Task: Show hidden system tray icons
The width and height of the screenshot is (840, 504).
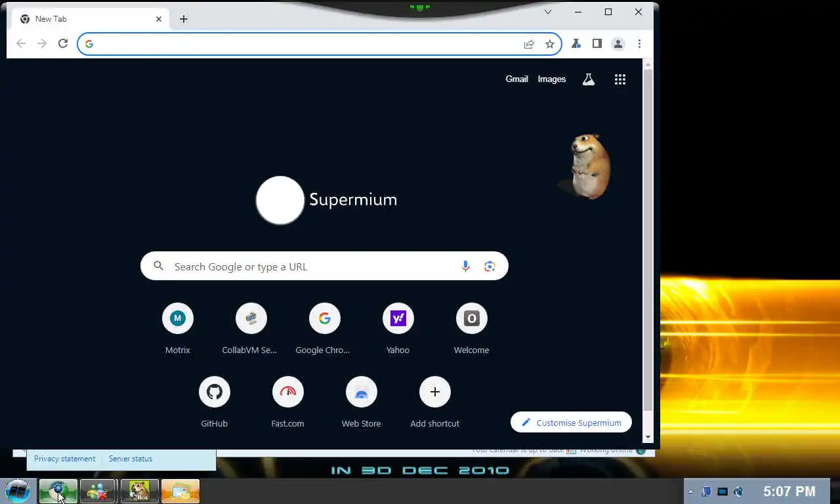Action: [x=690, y=492]
